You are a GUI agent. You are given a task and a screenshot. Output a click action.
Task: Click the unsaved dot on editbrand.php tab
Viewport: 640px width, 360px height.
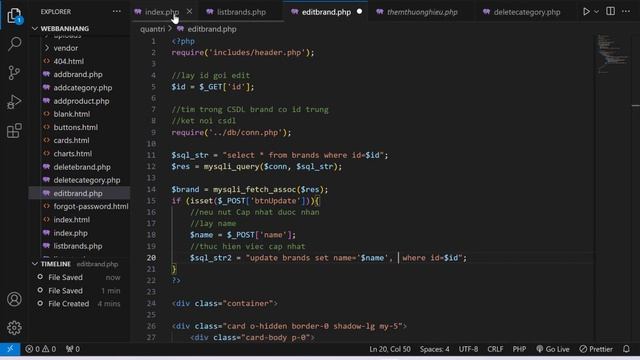click(x=359, y=11)
